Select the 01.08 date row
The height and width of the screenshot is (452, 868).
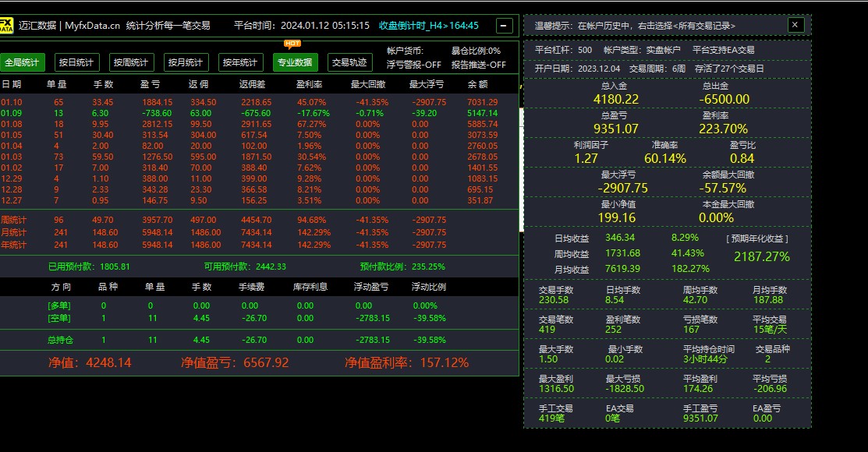[x=259, y=124]
